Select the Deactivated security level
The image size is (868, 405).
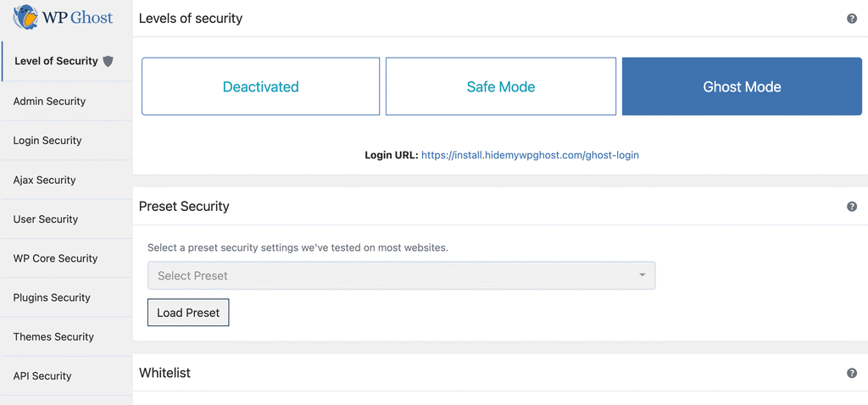coord(261,86)
